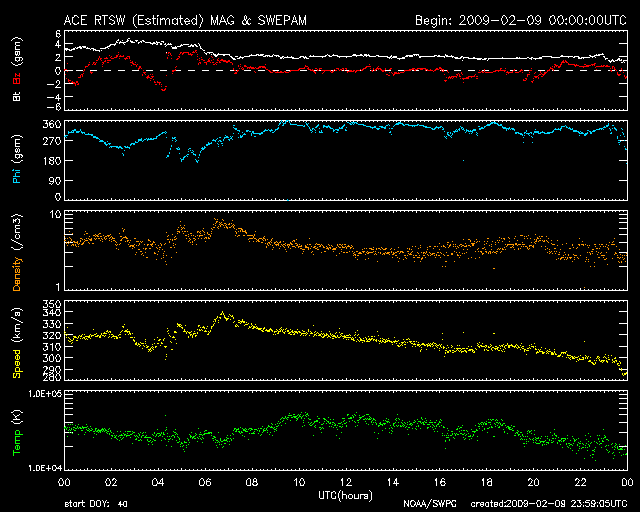
Task: Click the yellow "Speed (km/s)" axis label
Action: click(17, 343)
